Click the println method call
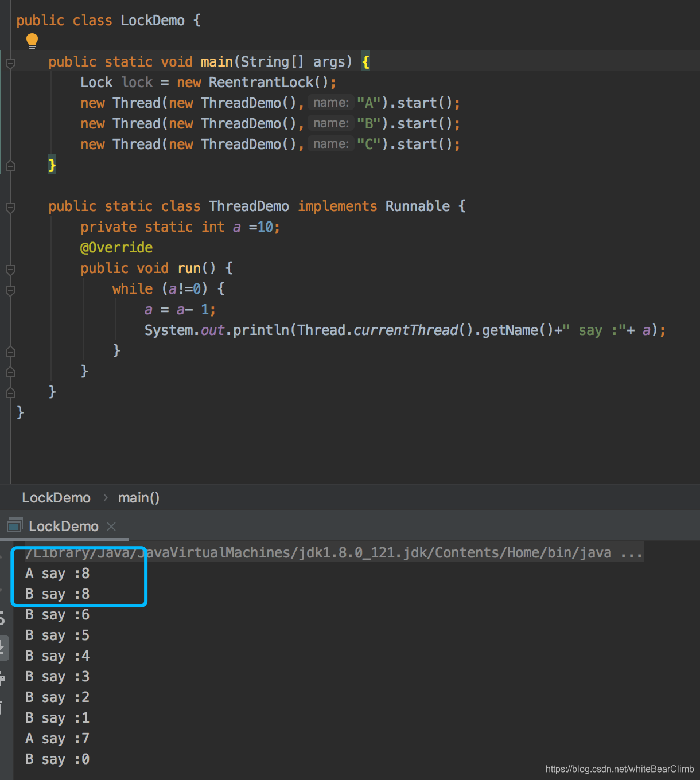This screenshot has height=780, width=700. tap(261, 330)
